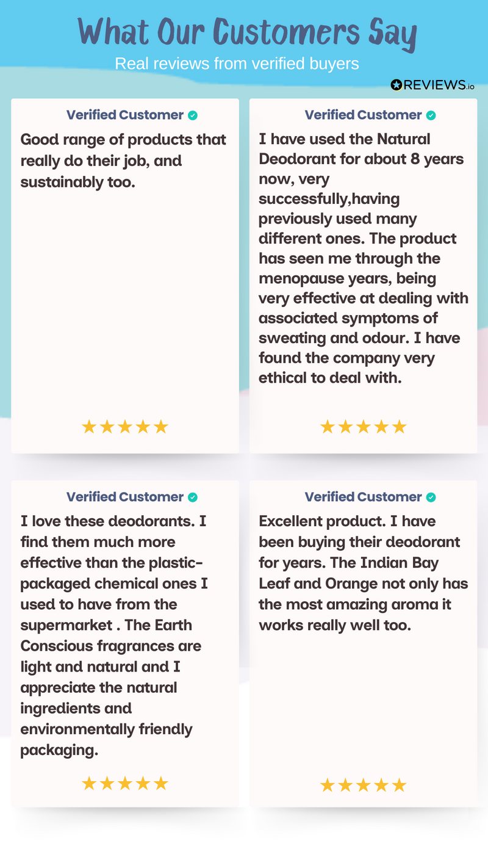
Task: Click the star rating under the environmentally friendly packaging review
Action: (124, 783)
